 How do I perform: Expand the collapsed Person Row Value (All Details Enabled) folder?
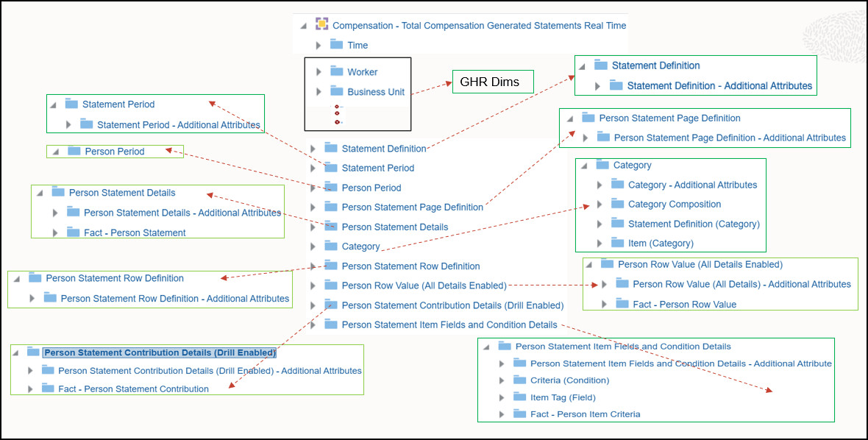click(313, 286)
